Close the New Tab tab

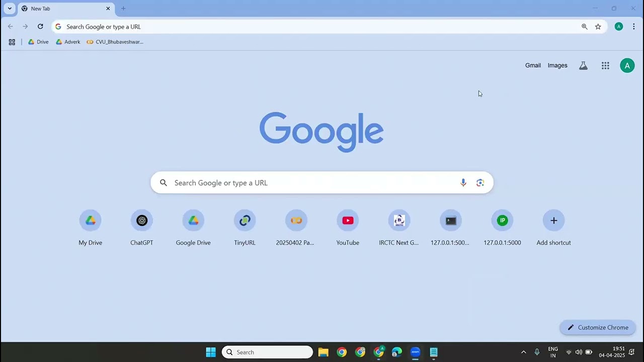tap(108, 9)
